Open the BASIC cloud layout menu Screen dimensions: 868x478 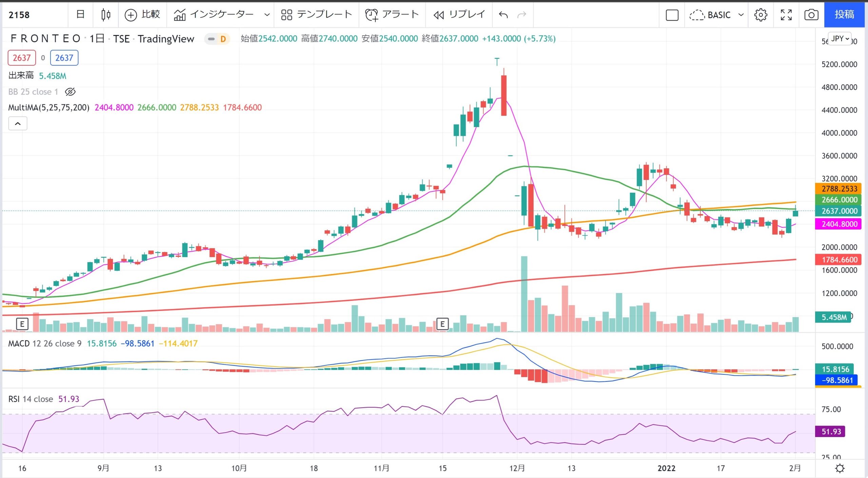point(717,15)
